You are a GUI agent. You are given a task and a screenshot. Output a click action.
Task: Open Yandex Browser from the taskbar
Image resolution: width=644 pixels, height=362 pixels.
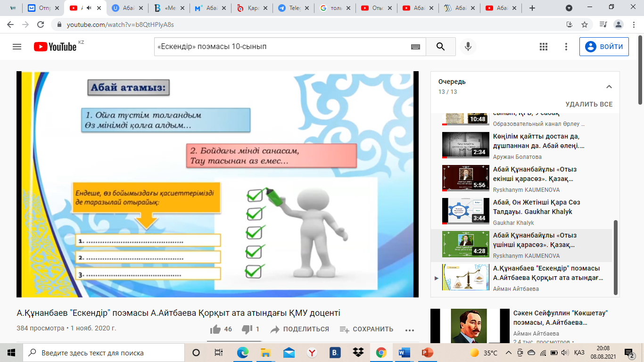click(312, 353)
